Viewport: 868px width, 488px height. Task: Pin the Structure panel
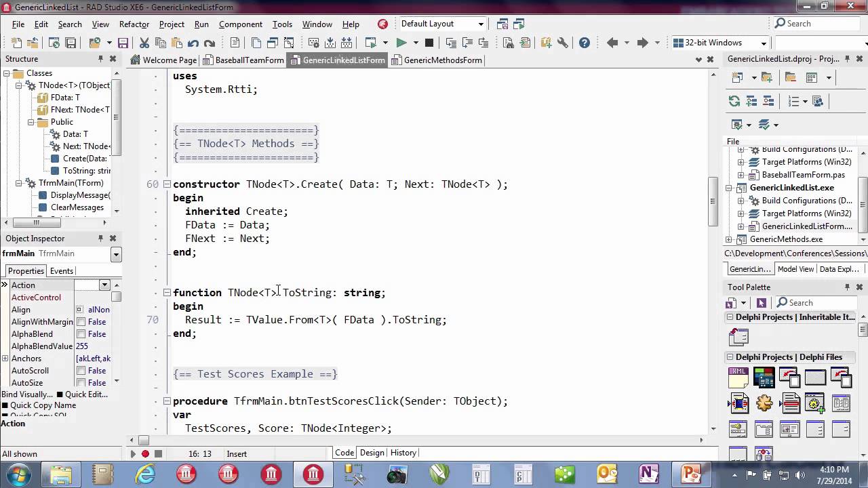[100, 59]
